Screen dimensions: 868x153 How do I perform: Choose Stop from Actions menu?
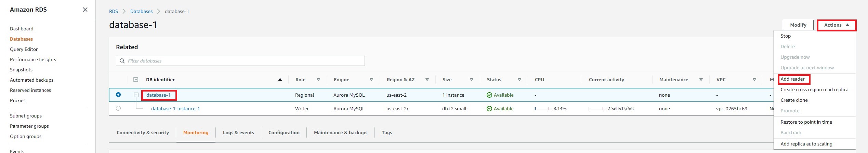pyautogui.click(x=786, y=36)
